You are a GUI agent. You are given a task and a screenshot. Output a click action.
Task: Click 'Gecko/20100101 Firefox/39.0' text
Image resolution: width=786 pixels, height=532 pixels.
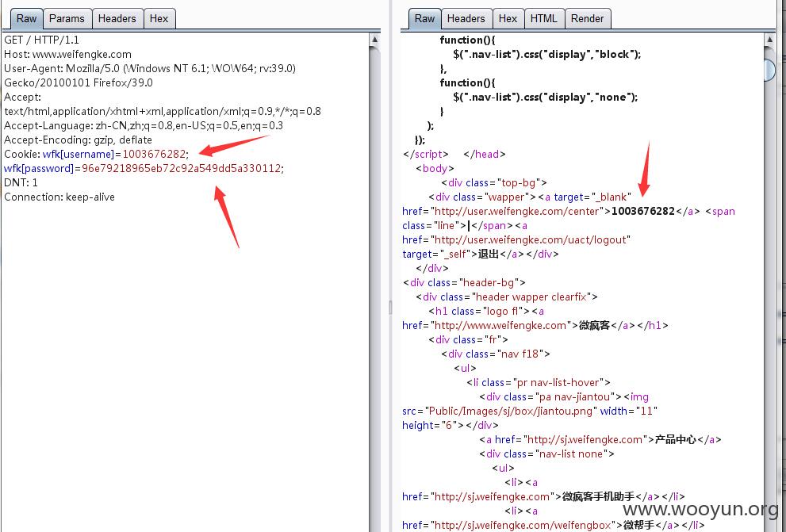click(x=79, y=82)
